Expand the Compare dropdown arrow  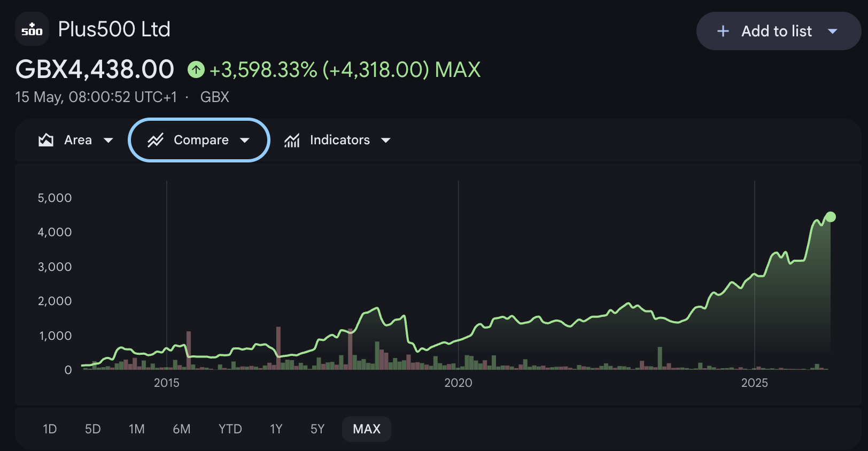tap(245, 140)
